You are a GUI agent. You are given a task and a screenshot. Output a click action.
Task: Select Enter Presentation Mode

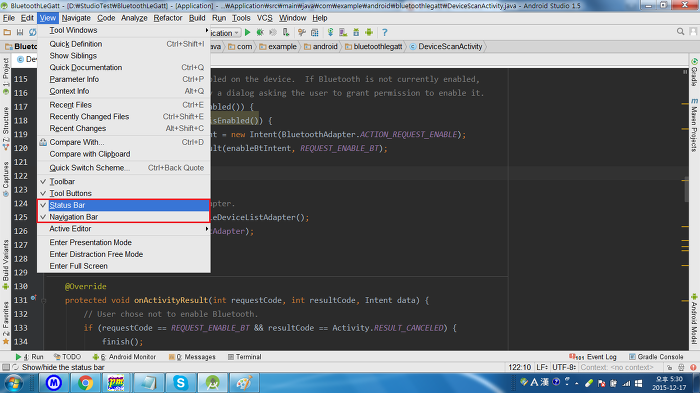[x=124, y=242]
